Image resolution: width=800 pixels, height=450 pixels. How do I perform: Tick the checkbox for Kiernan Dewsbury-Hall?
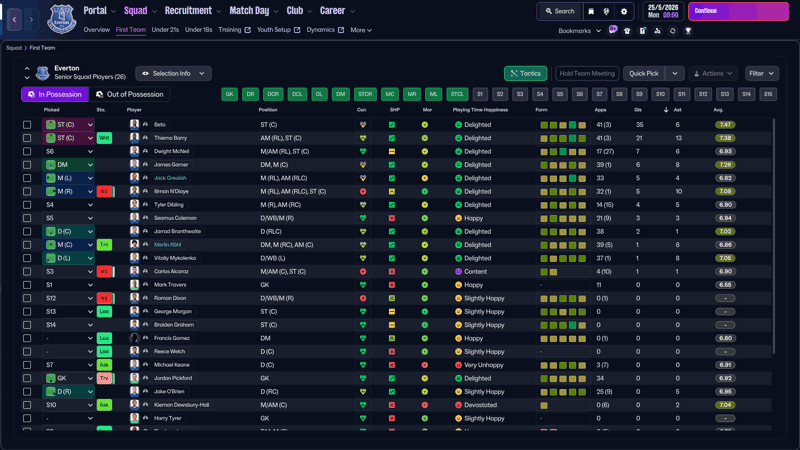[x=27, y=405]
